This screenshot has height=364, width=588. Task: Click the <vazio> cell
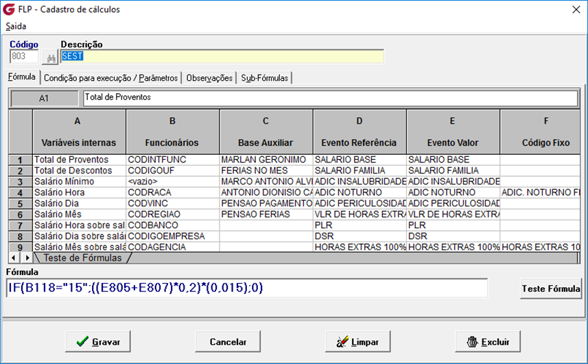pyautogui.click(x=172, y=181)
